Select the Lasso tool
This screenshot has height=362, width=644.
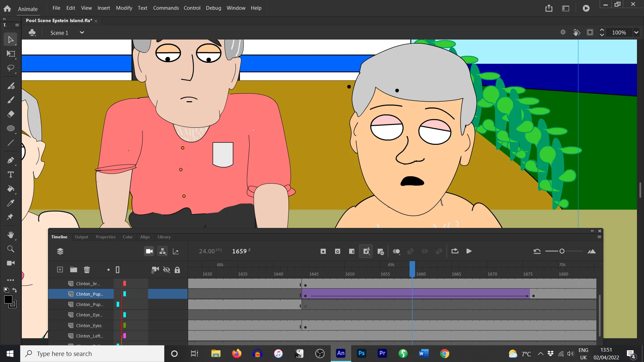click(x=11, y=68)
